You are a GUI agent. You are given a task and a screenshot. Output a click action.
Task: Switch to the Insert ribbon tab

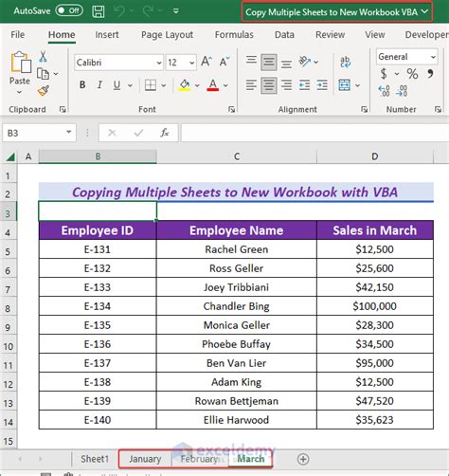click(x=107, y=34)
